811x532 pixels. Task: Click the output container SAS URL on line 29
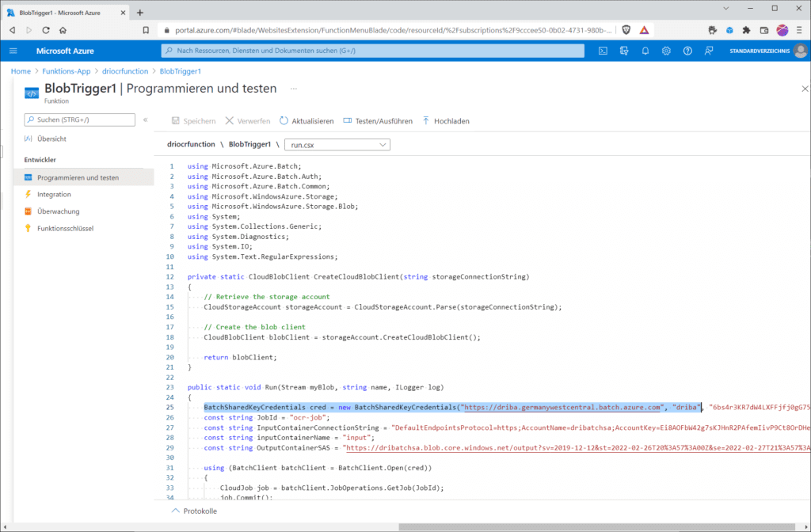pyautogui.click(x=578, y=448)
